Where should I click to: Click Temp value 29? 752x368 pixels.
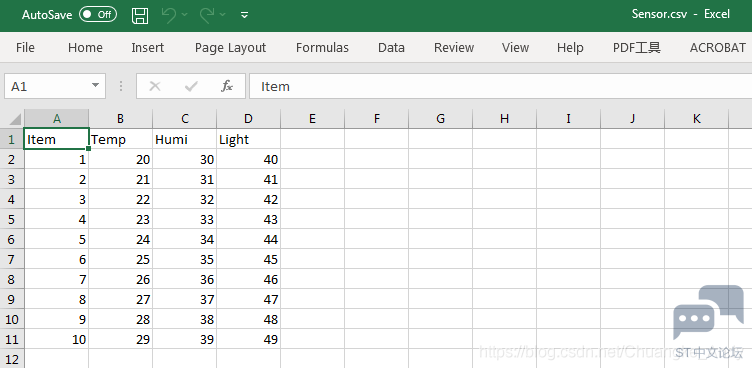tap(120, 339)
